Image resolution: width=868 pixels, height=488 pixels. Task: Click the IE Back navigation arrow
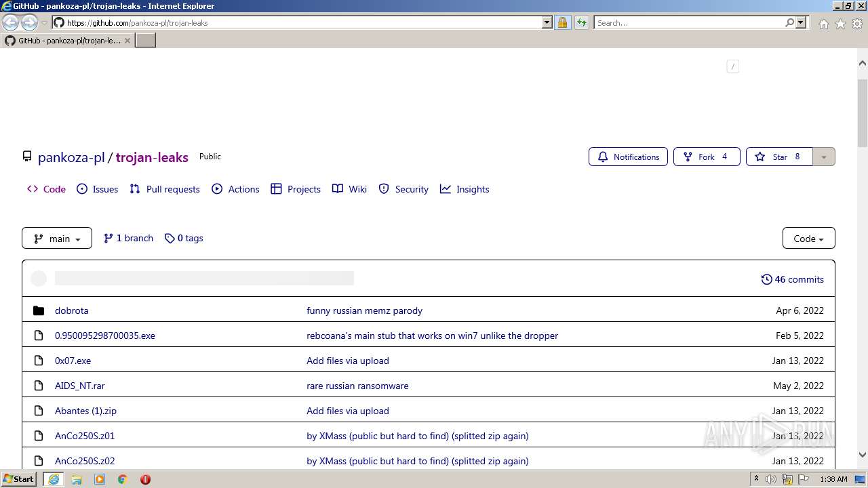click(10, 22)
